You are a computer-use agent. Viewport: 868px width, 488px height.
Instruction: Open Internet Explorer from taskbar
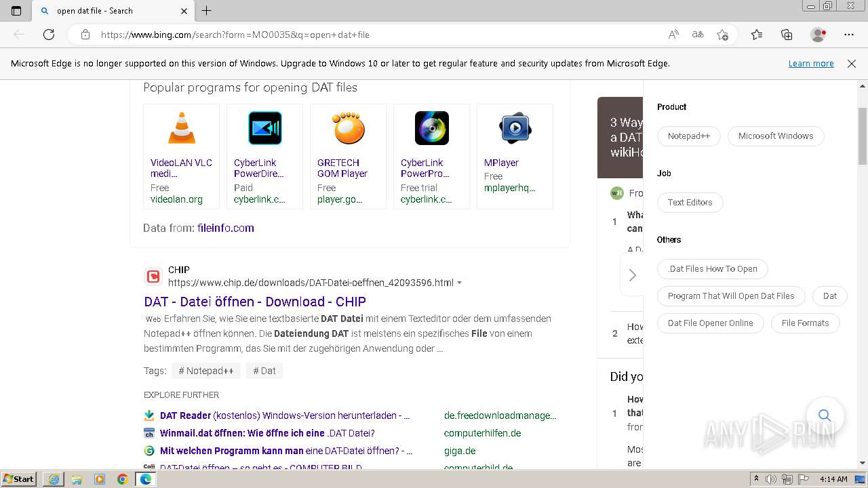pyautogui.click(x=54, y=479)
